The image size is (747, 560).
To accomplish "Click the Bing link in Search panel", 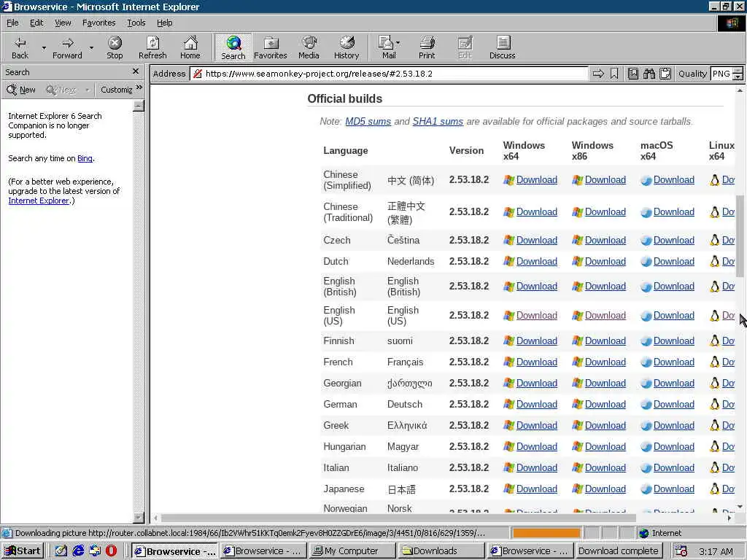I will click(85, 158).
